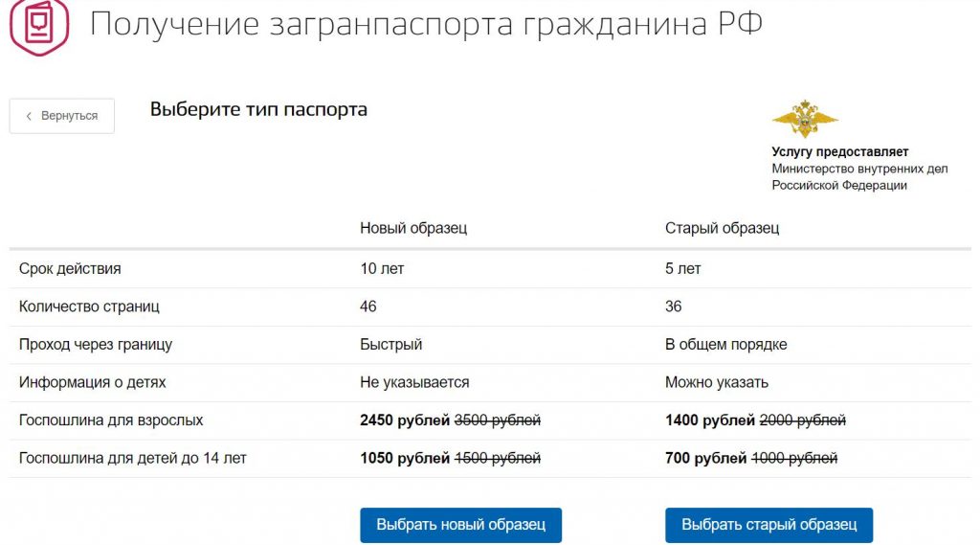The width and height of the screenshot is (980, 545).
Task: Select the Срок действия row label
Action: coord(70,268)
